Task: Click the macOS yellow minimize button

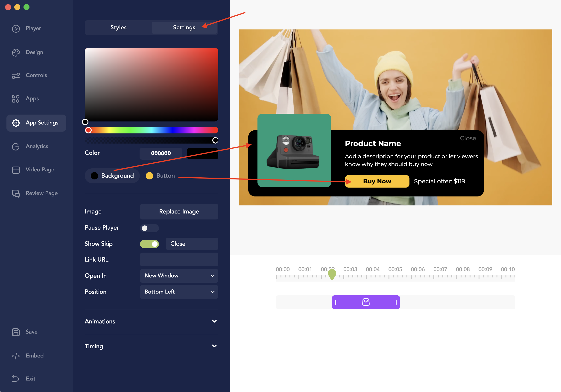Action: [17, 7]
